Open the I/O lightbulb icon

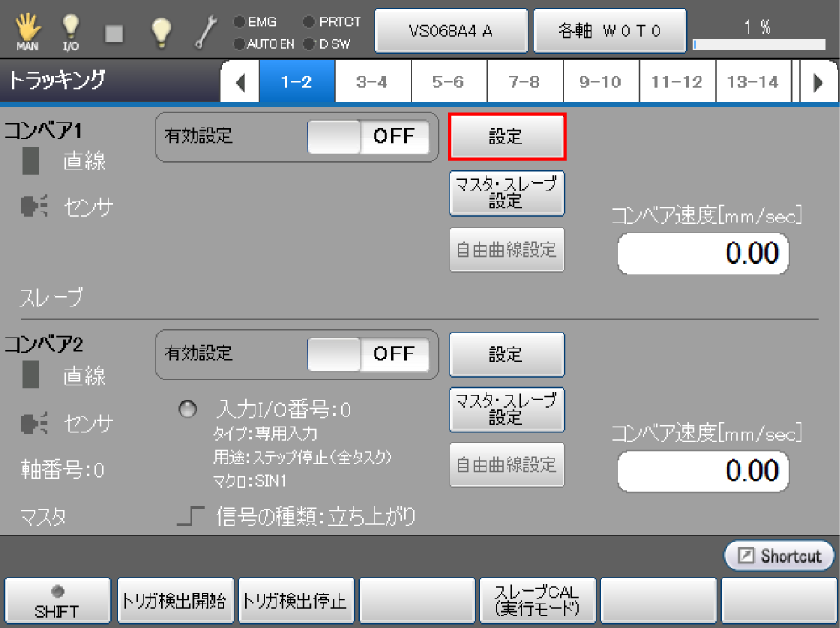tap(71, 30)
